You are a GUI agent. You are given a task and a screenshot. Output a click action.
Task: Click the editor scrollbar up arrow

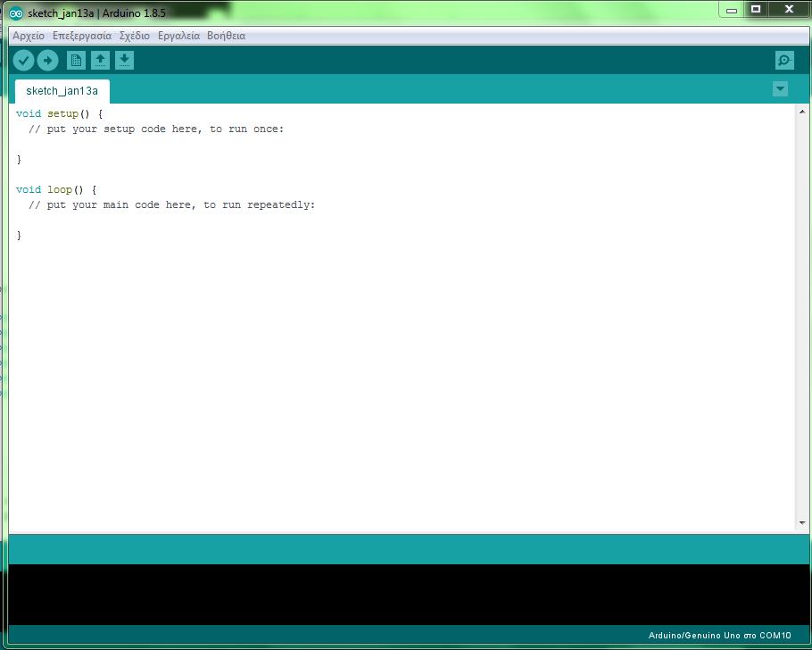click(x=802, y=112)
